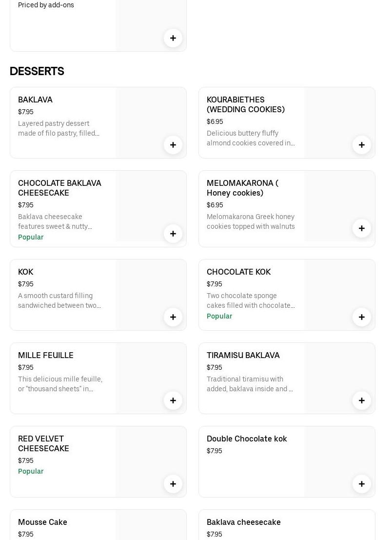Add the 'Priced by add-ons' item

pyautogui.click(x=173, y=38)
